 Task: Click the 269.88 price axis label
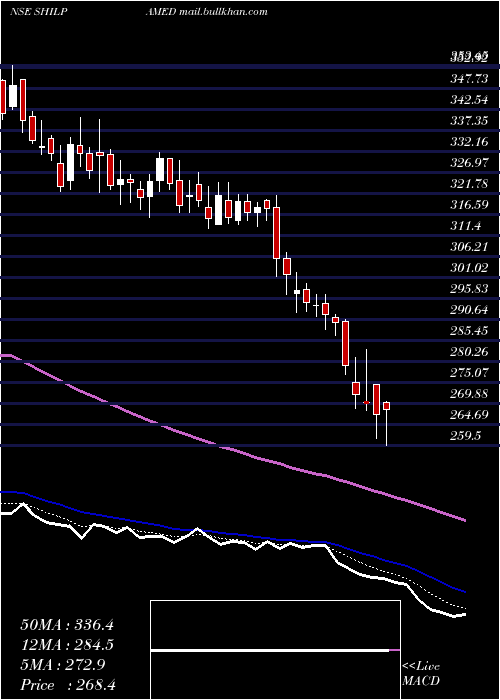(469, 394)
